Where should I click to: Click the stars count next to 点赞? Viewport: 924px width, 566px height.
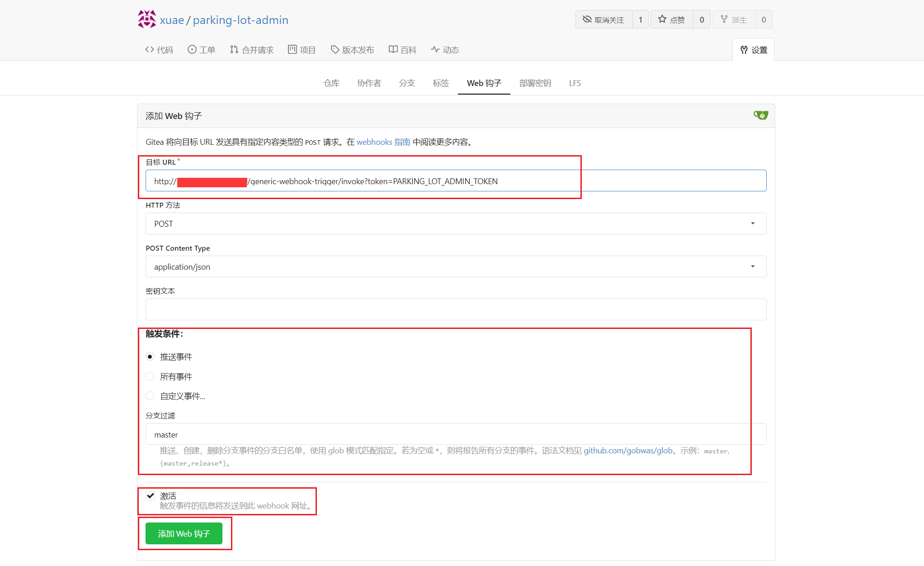702,19
